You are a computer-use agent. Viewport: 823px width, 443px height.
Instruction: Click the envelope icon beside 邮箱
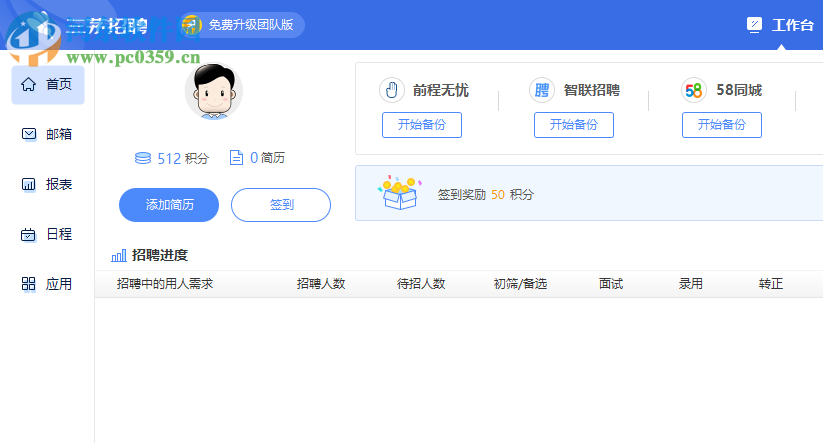click(x=29, y=134)
